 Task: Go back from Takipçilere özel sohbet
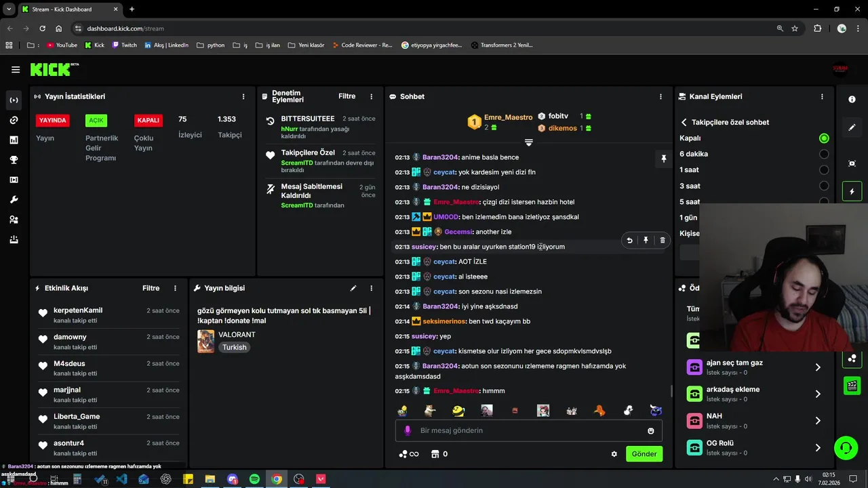click(684, 123)
